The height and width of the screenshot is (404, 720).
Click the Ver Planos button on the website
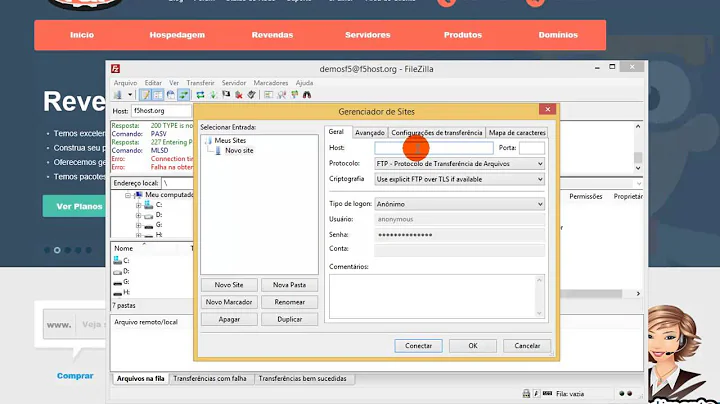(75, 206)
